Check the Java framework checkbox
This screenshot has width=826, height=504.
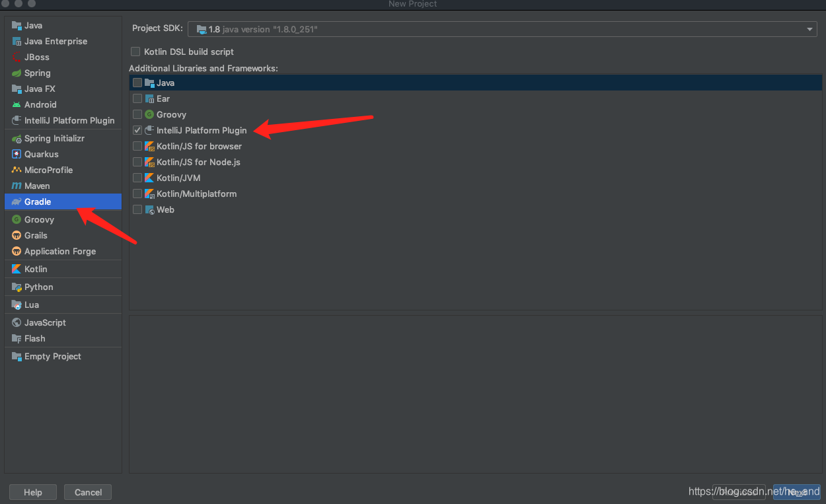click(137, 83)
